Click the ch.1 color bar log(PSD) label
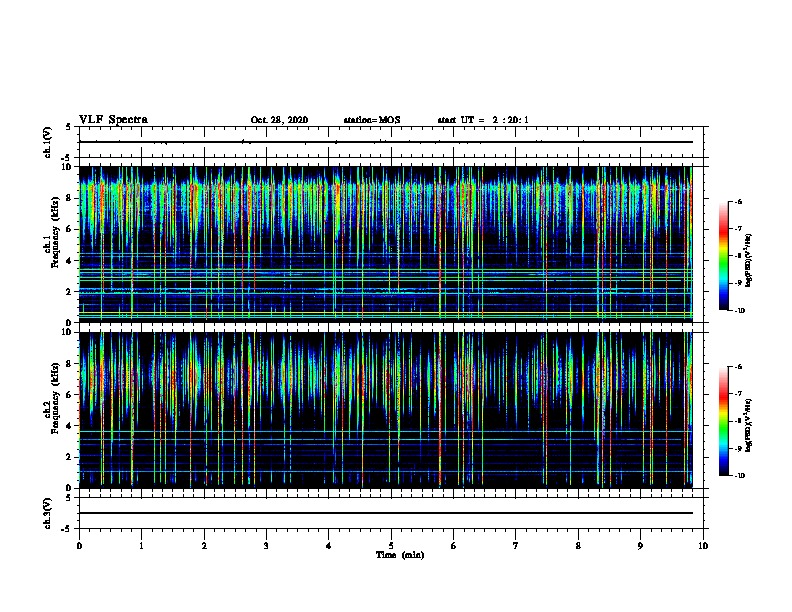 749,260
